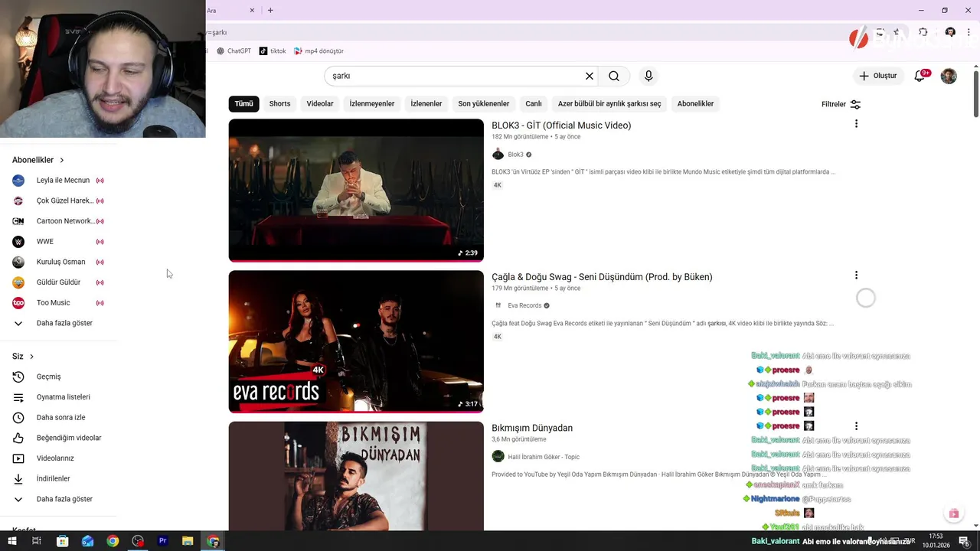Image resolution: width=980 pixels, height=551 pixels.
Task: Select the Son yüklenenler filter chip
Action: click(484, 103)
